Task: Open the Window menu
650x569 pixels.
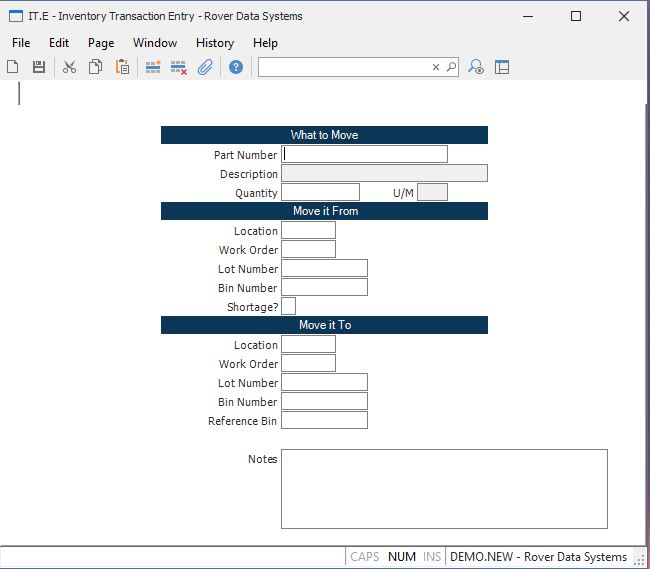Action: pyautogui.click(x=155, y=43)
